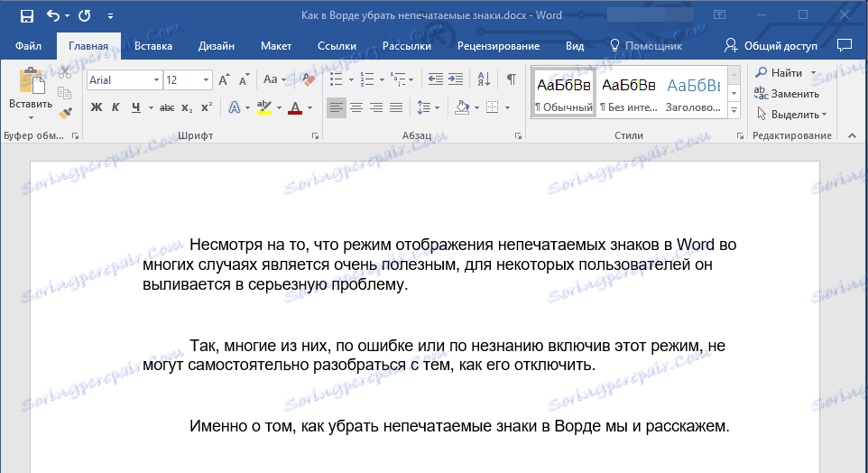Click the Общий доступ share button
868x473 pixels.
(x=771, y=46)
